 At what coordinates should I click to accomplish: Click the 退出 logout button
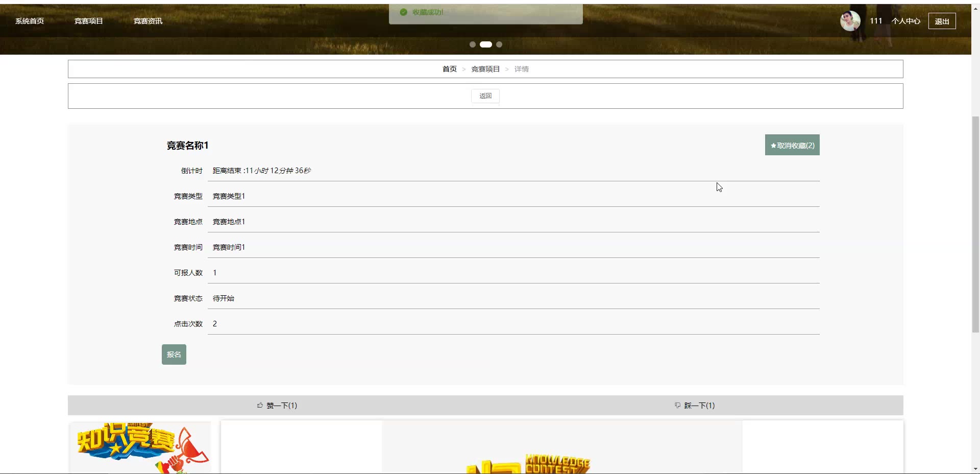tap(942, 21)
